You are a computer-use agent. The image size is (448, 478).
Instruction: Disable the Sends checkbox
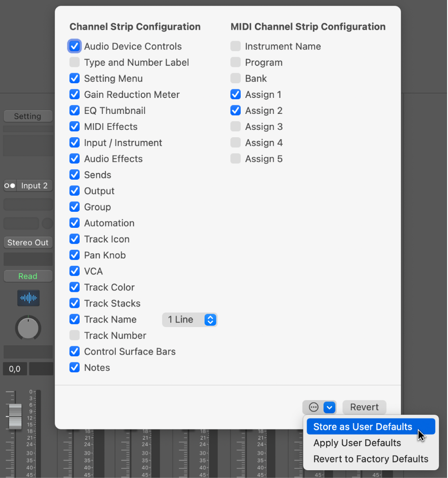74,175
